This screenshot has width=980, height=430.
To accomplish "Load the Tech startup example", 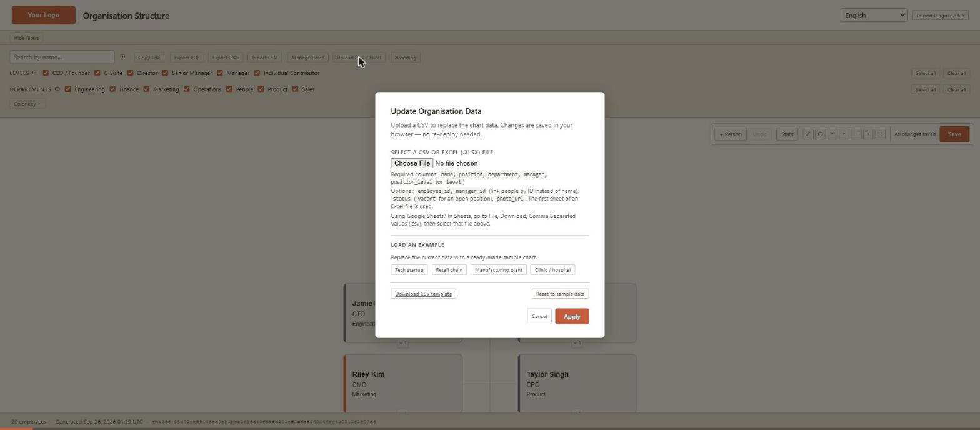I will 409,270.
